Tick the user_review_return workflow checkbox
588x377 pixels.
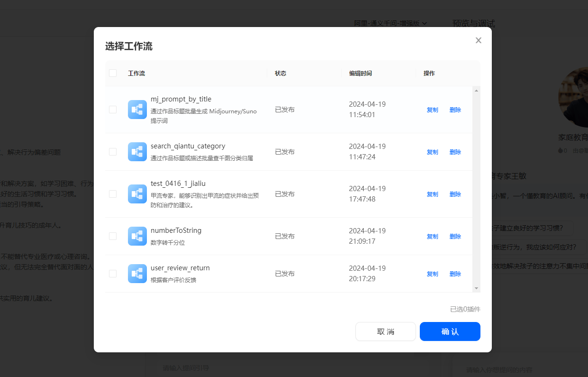pos(113,274)
